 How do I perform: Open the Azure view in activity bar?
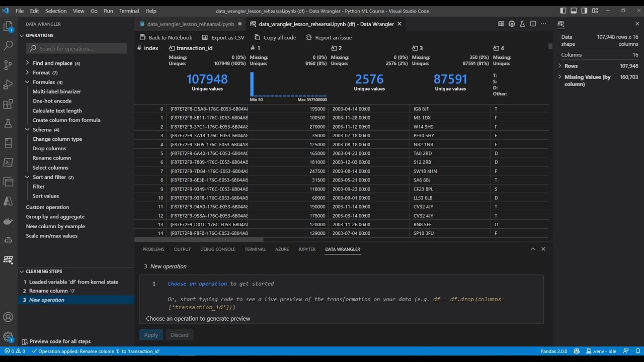[8, 201]
